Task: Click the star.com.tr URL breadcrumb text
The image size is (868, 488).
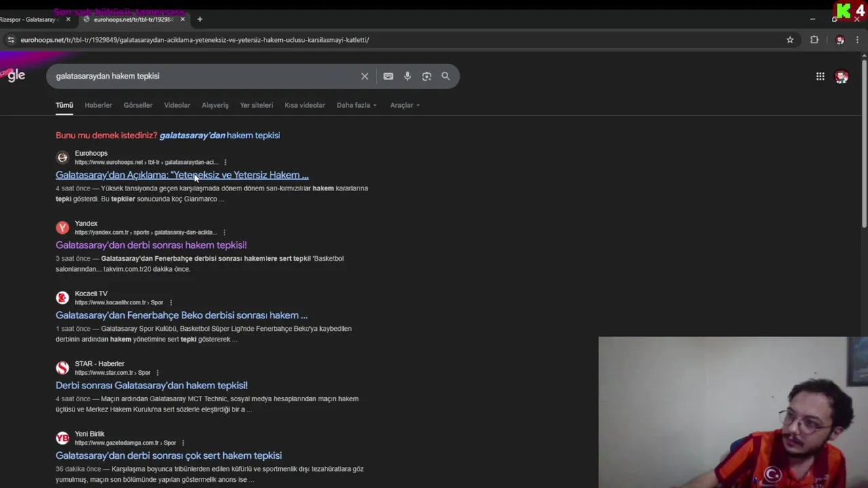Action: 113,373
